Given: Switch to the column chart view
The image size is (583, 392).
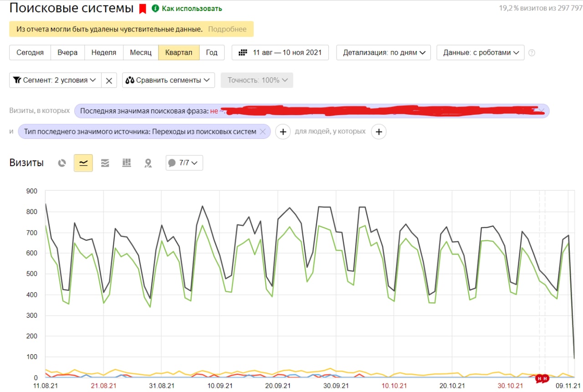Looking at the screenshot, I should pos(127,163).
